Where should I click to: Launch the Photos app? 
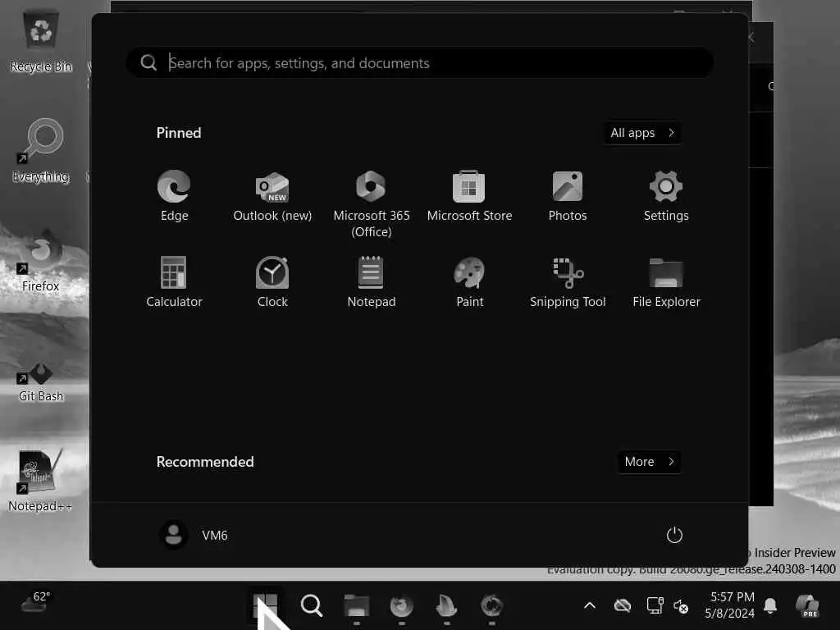568,195
